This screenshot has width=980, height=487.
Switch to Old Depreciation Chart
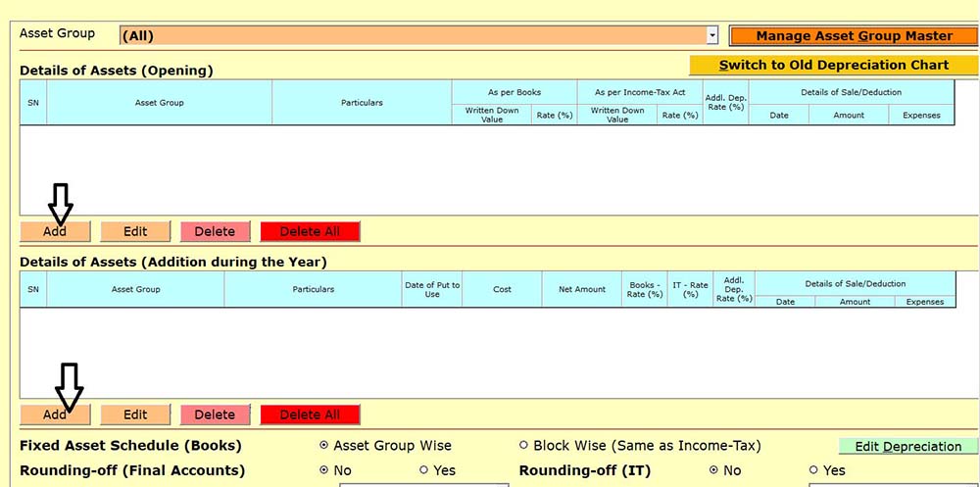[833, 66]
